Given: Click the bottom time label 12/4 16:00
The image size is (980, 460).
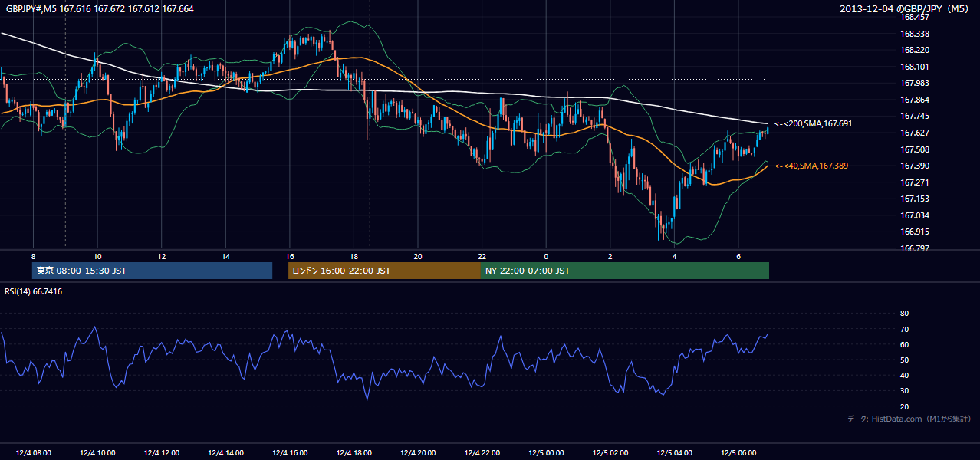Looking at the screenshot, I should pos(290,453).
